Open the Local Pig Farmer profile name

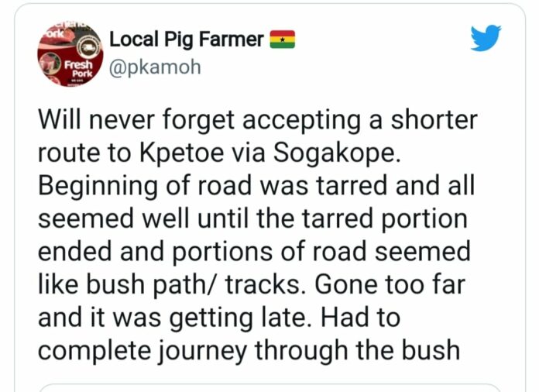[187, 39]
